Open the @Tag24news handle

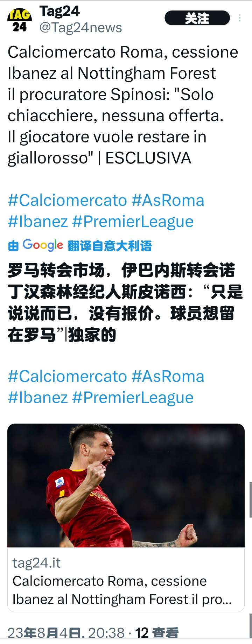(x=80, y=27)
